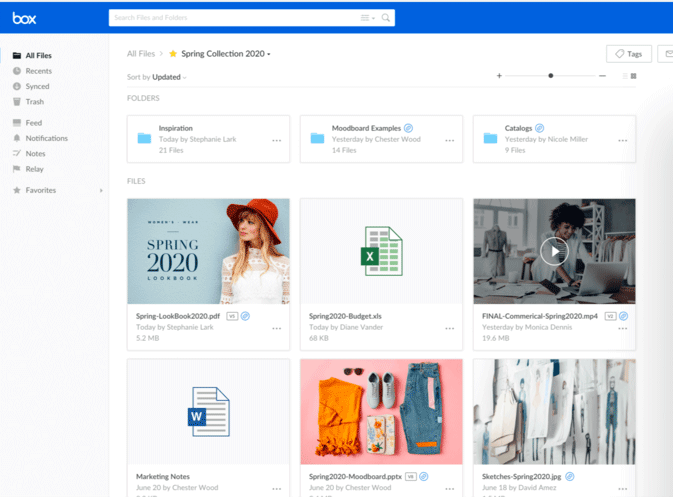Click the version badge on Spring-LookBook2020.pdf
The height and width of the screenshot is (497, 673).
point(232,316)
